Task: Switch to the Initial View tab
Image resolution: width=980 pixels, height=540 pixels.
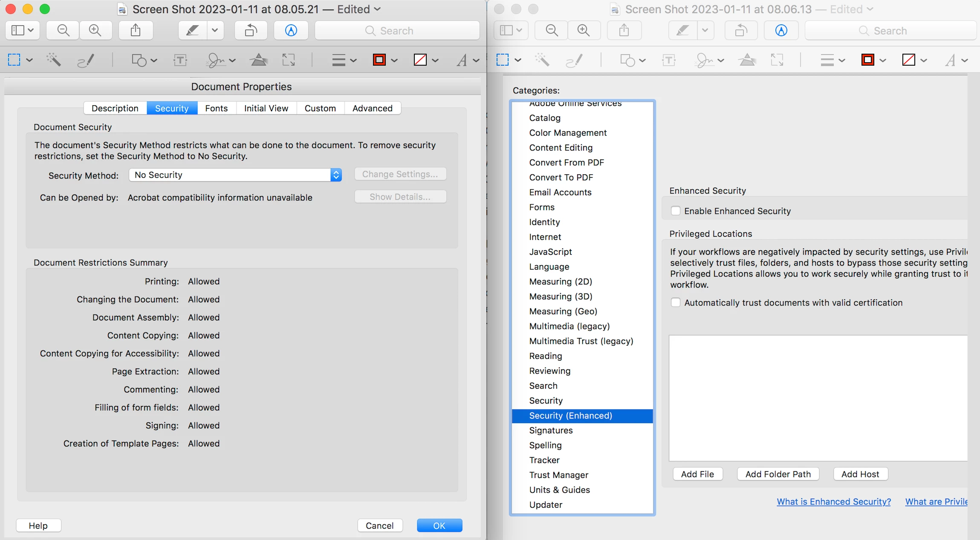Action: [x=266, y=108]
